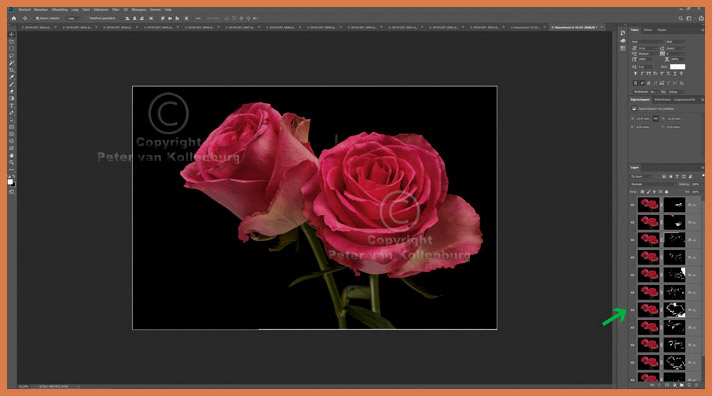Toggle All Caps in the Character panel

point(648,73)
